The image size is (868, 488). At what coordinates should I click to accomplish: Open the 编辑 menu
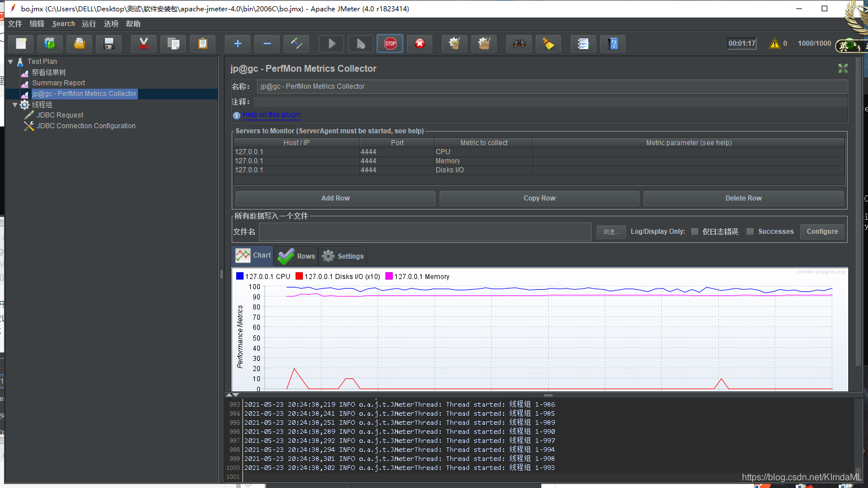pos(37,24)
